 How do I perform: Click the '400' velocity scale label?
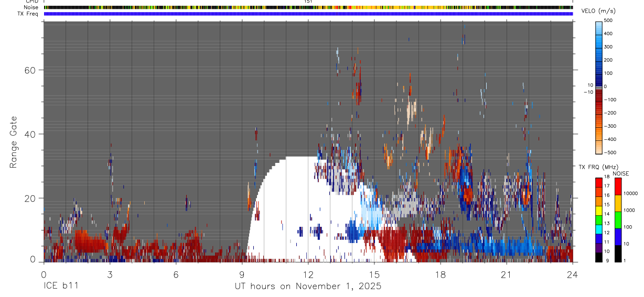click(x=609, y=34)
